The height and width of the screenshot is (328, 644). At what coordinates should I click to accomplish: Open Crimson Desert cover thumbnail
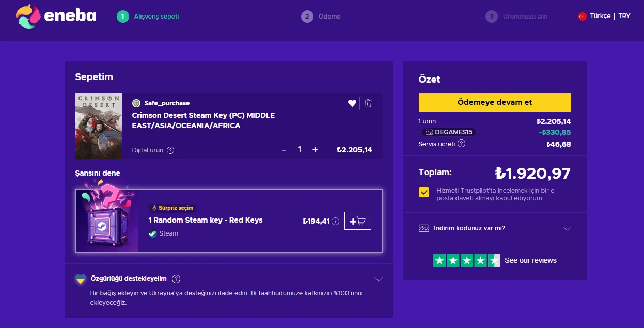pos(99,126)
